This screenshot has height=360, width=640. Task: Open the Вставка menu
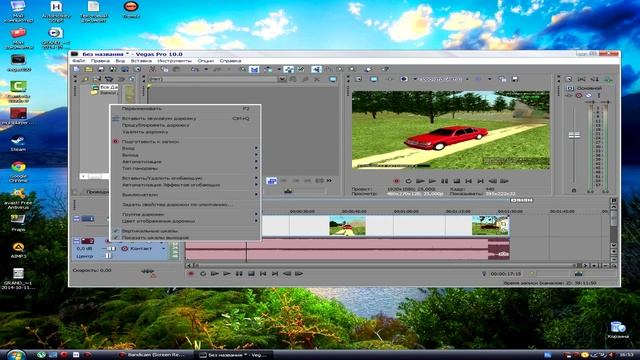coord(141,61)
